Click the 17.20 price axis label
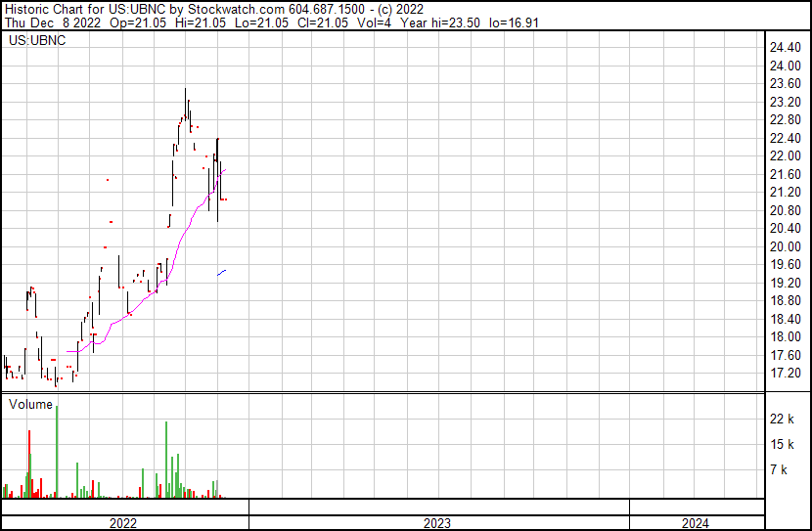This screenshot has width=812, height=531. point(785,374)
